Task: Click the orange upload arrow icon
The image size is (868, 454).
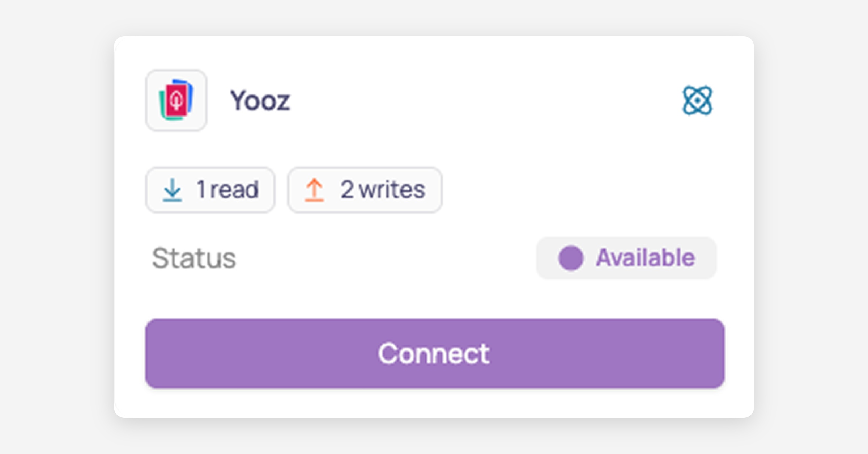Action: [314, 190]
